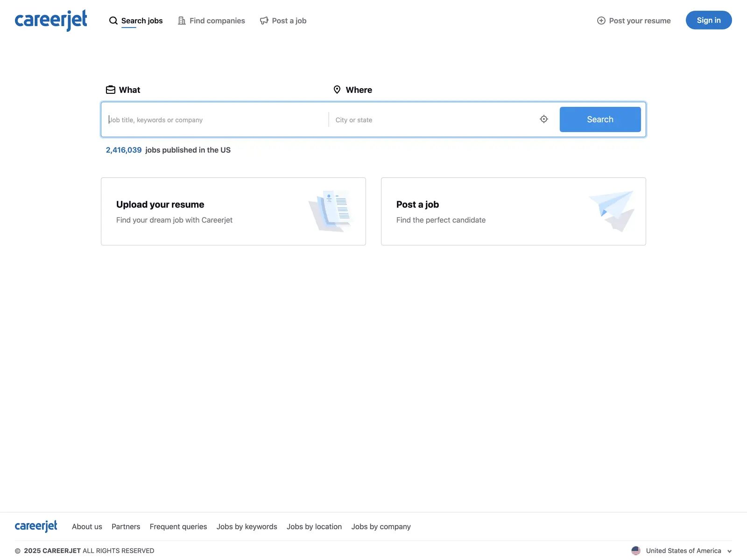Open Jobs by location footer link
Viewport: 747px width, 560px height.
[314, 526]
